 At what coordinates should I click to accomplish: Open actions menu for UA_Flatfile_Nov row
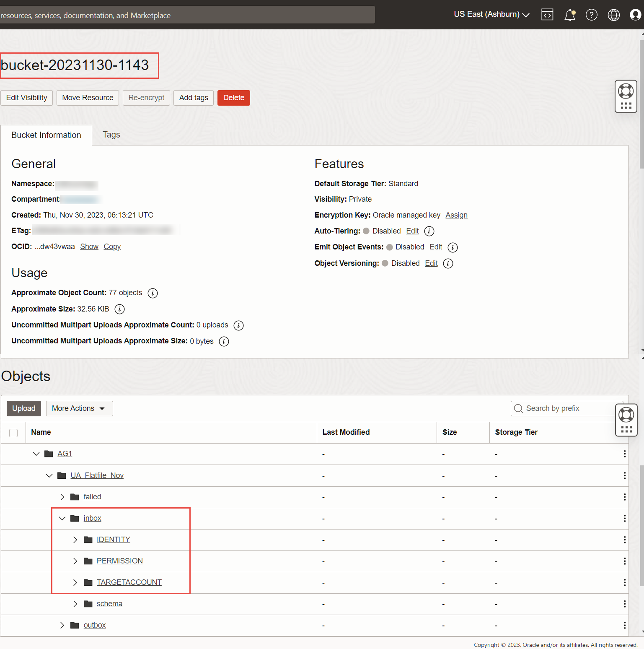point(624,475)
